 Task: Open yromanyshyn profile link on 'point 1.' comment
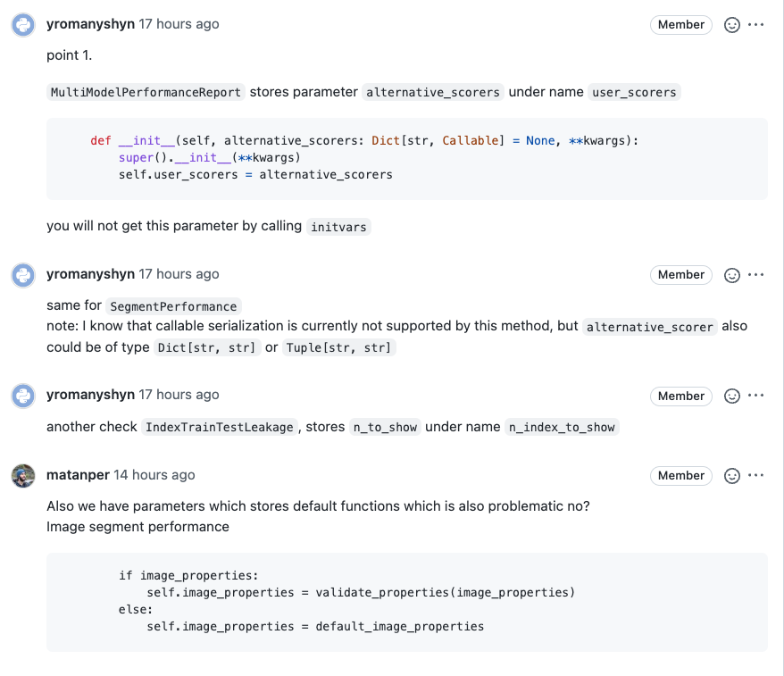(90, 24)
